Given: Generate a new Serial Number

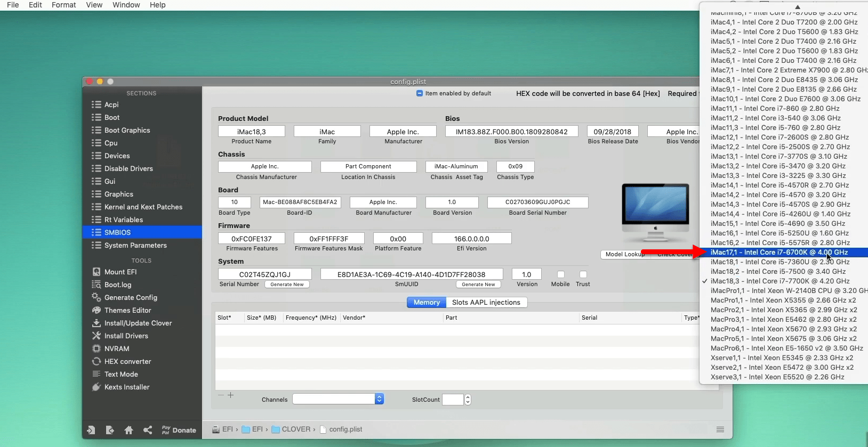Looking at the screenshot, I should 287,285.
